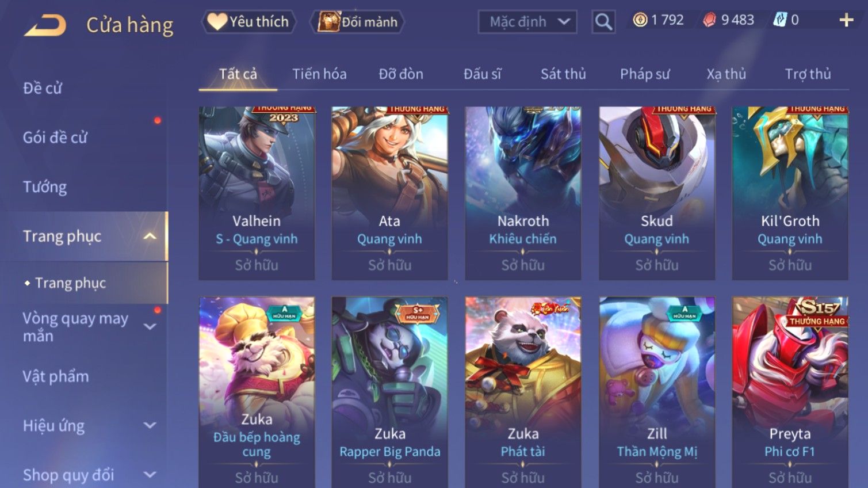
Task: Expand the Shop quy đổi section
Action: [150, 475]
